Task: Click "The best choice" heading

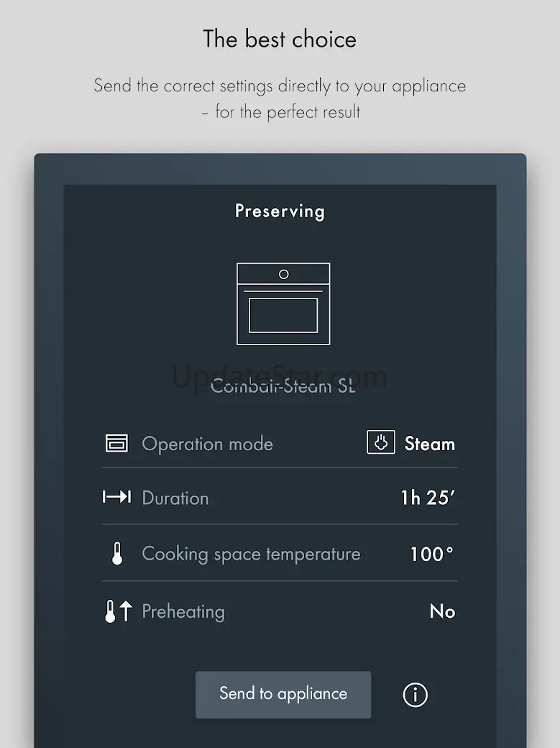Action: pos(280,39)
